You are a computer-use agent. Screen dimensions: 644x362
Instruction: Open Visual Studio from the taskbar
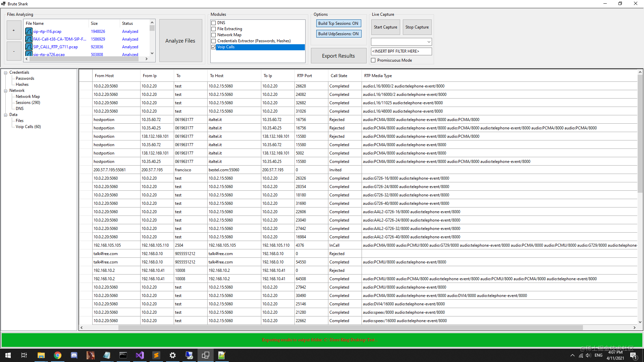pos(140,355)
